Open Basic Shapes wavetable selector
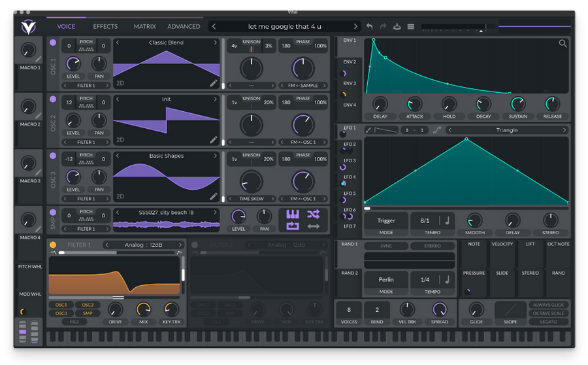This screenshot has height=365, width=588. (x=166, y=156)
